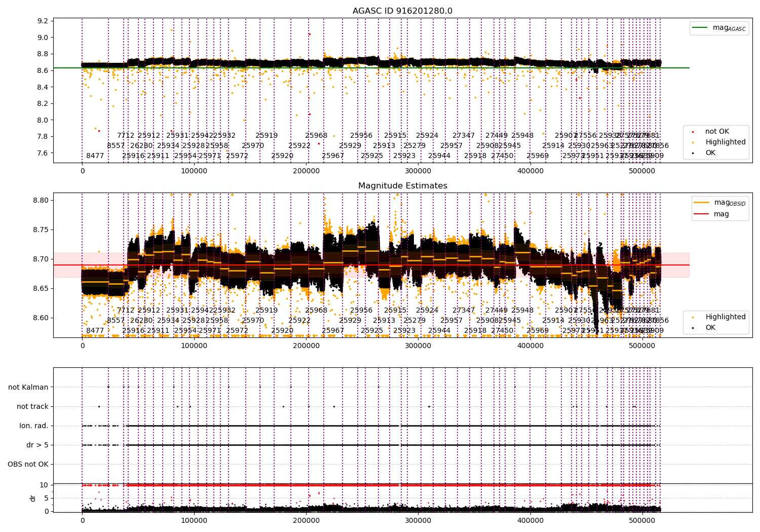Click OBSID label 25923 in Magnitude Estimates plot

pos(404,331)
